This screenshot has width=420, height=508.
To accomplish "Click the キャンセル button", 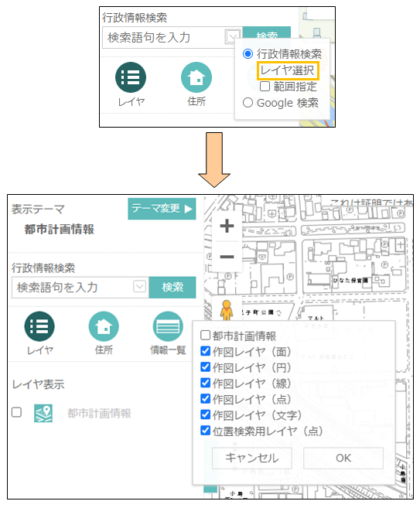I will click(x=252, y=458).
